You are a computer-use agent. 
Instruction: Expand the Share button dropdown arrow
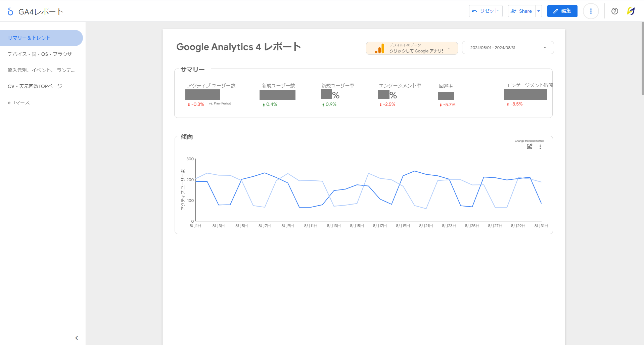click(x=539, y=11)
